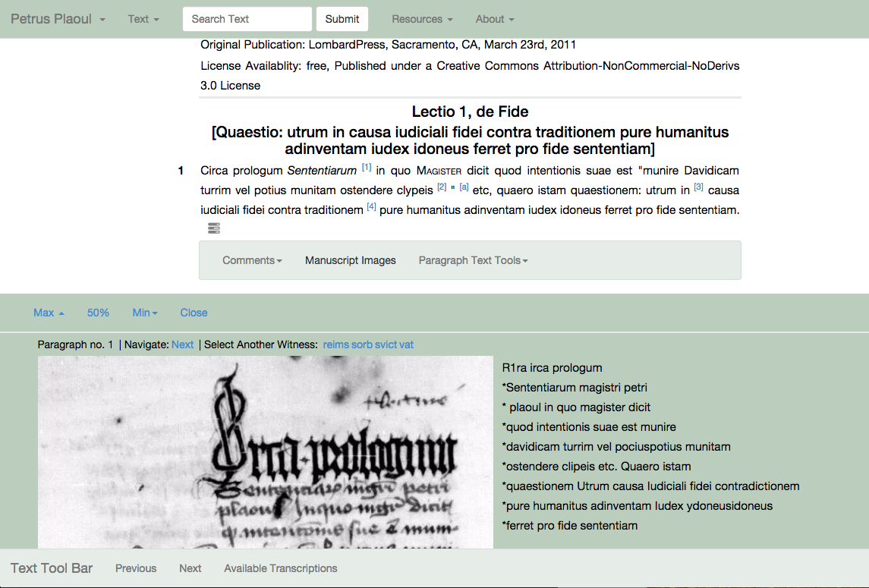This screenshot has height=588, width=869.
Task: Open footnote reference [2]
Action: point(442,187)
